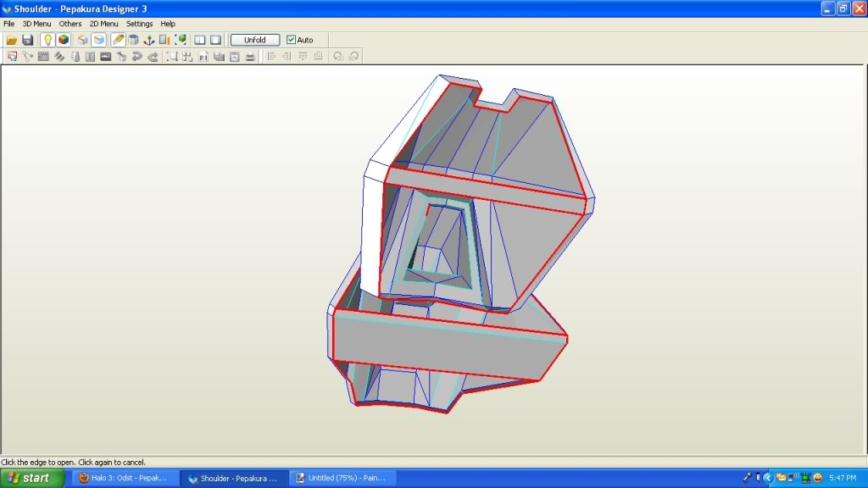The width and height of the screenshot is (868, 488).
Task: Click the four-squares arrange parts icon
Action: (187, 57)
